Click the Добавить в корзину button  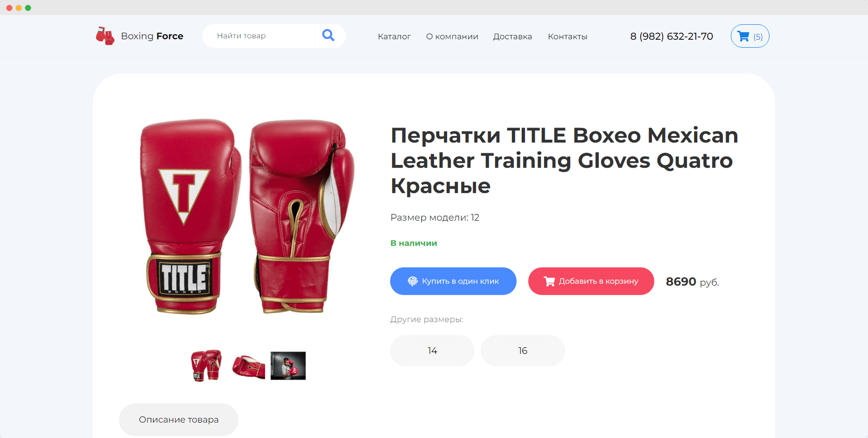point(591,281)
